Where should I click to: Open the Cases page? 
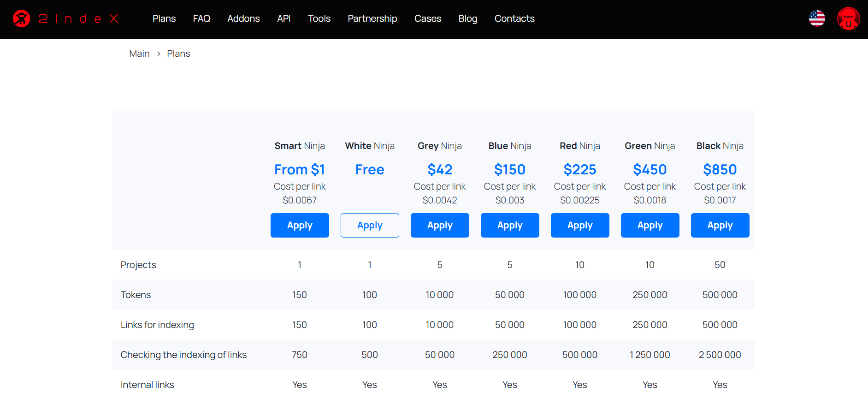[x=428, y=18]
